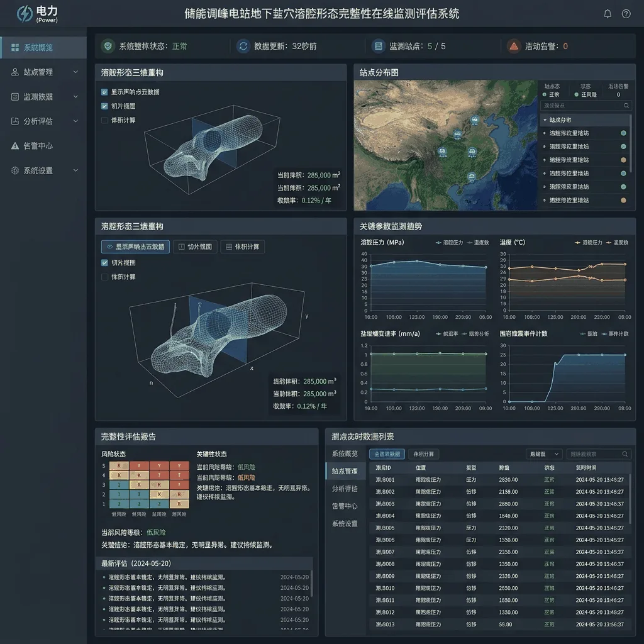The width and height of the screenshot is (644, 644).
Task: Sort by the 状态 column header
Action: point(549,467)
